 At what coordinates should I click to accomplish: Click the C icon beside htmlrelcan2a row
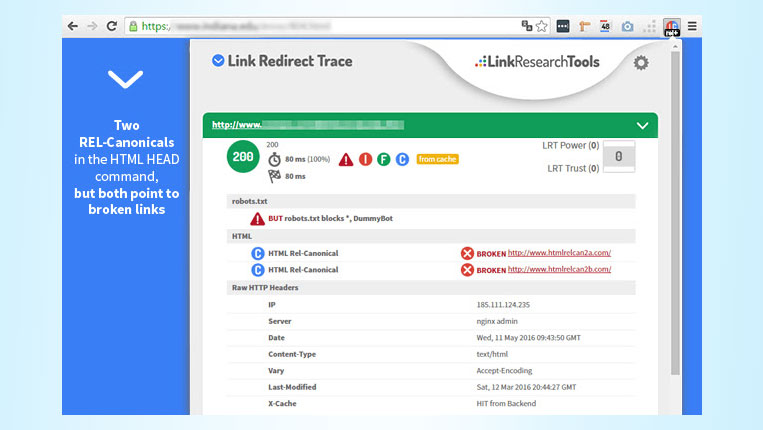tap(257, 253)
